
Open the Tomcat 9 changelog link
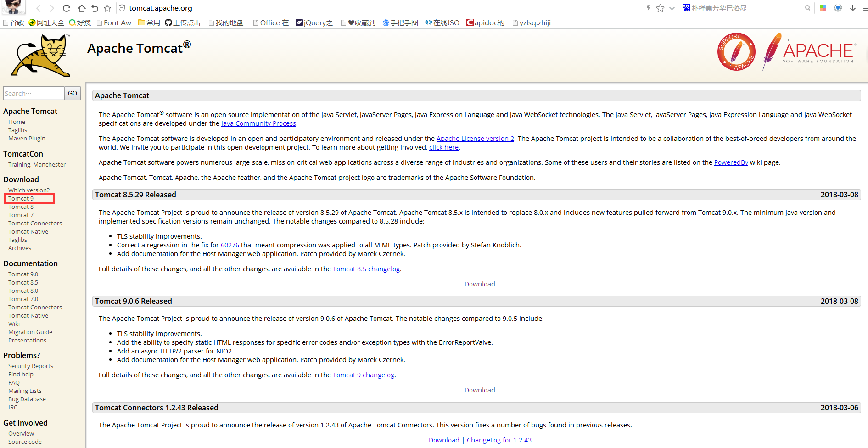pyautogui.click(x=364, y=375)
